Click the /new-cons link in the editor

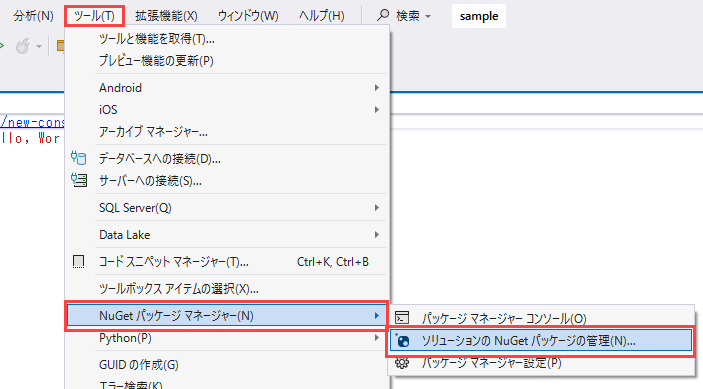[x=32, y=122]
